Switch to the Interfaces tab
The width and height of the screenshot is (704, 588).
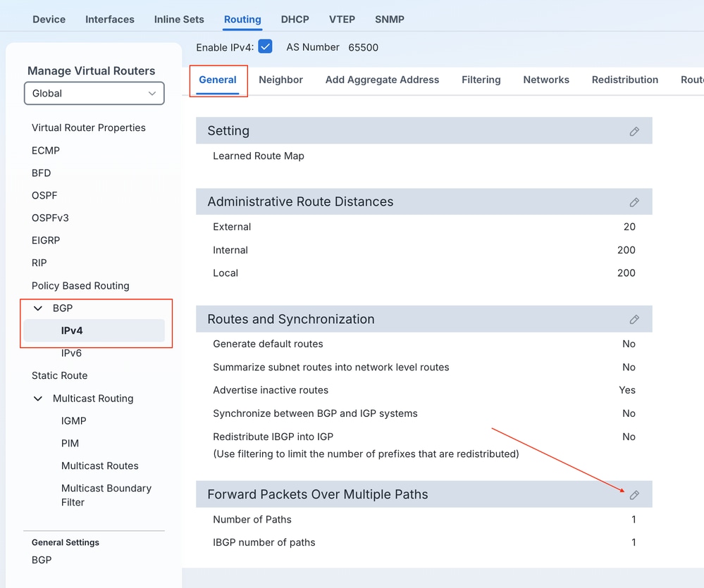(109, 19)
